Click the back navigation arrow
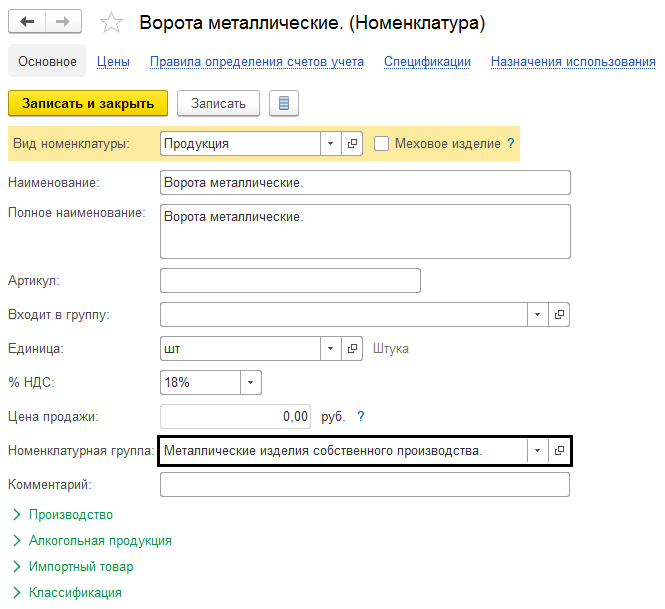Screen dimensions: 665x609 point(27,21)
